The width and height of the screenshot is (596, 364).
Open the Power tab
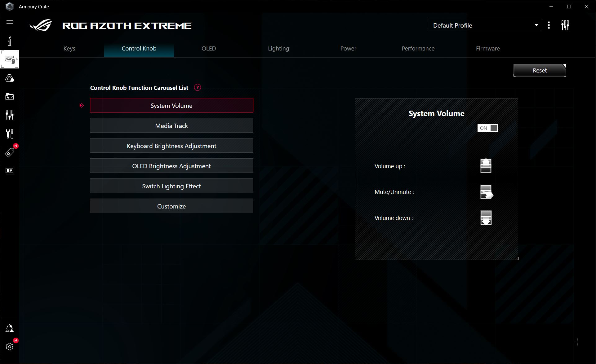point(348,49)
